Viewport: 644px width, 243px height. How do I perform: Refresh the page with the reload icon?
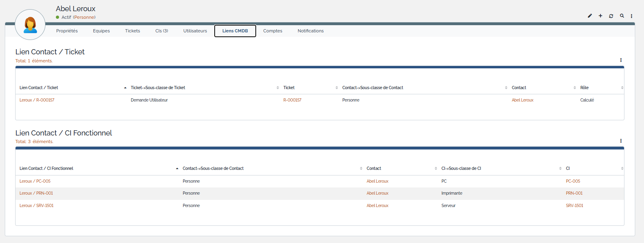pyautogui.click(x=611, y=16)
